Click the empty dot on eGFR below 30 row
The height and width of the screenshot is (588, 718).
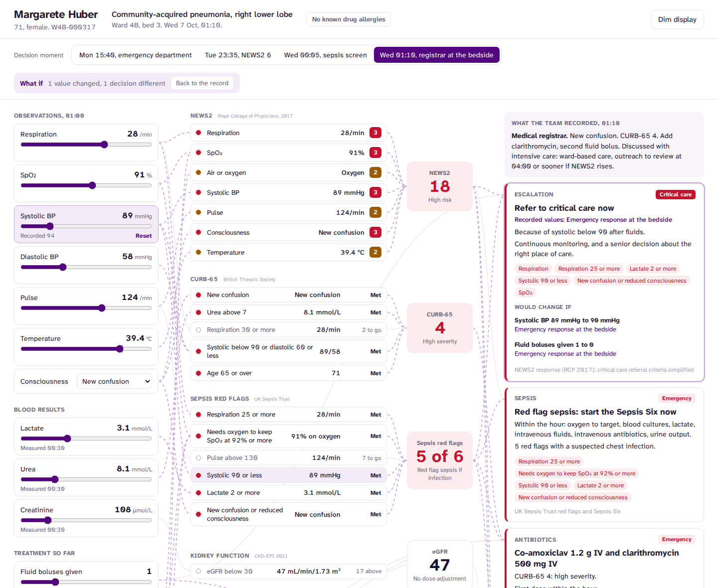pyautogui.click(x=198, y=572)
